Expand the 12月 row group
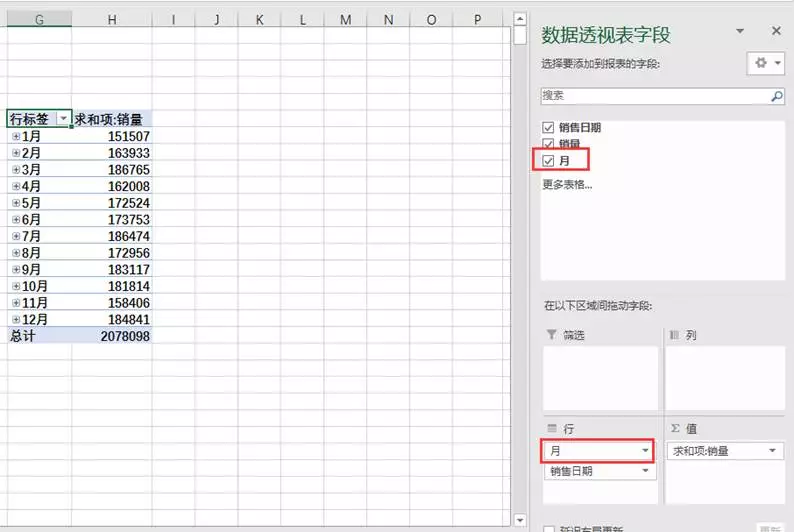Viewport: 794px width, 532px height. click(16, 320)
